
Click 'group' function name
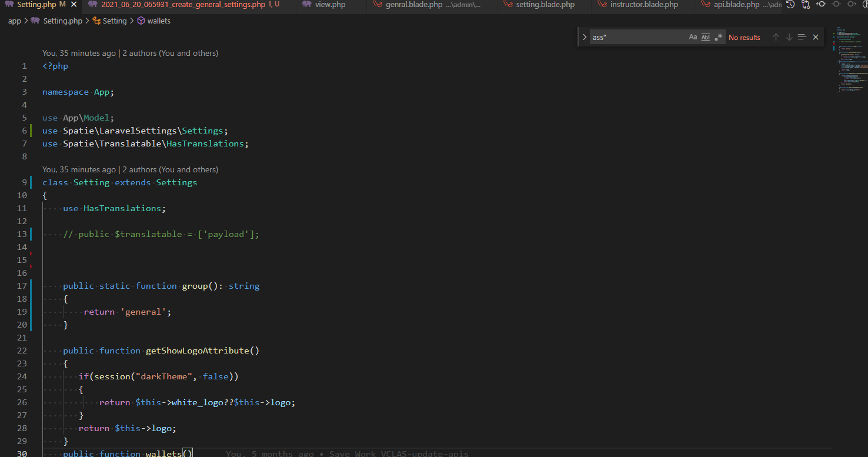(195, 286)
